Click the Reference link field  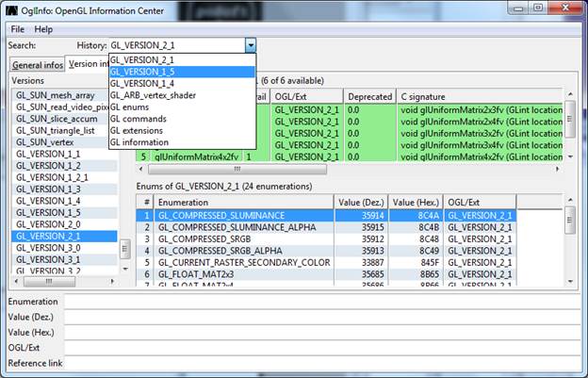pyautogui.click(x=320, y=363)
